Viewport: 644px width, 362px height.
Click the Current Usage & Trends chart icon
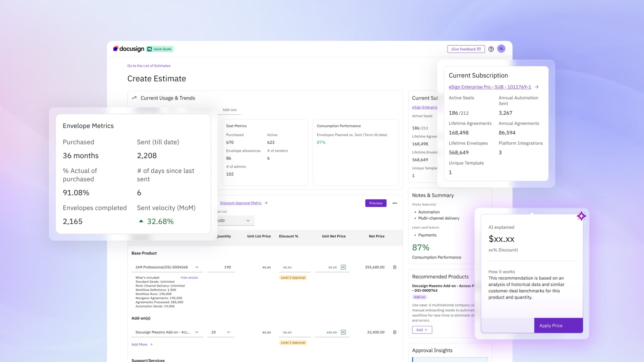[x=134, y=98]
